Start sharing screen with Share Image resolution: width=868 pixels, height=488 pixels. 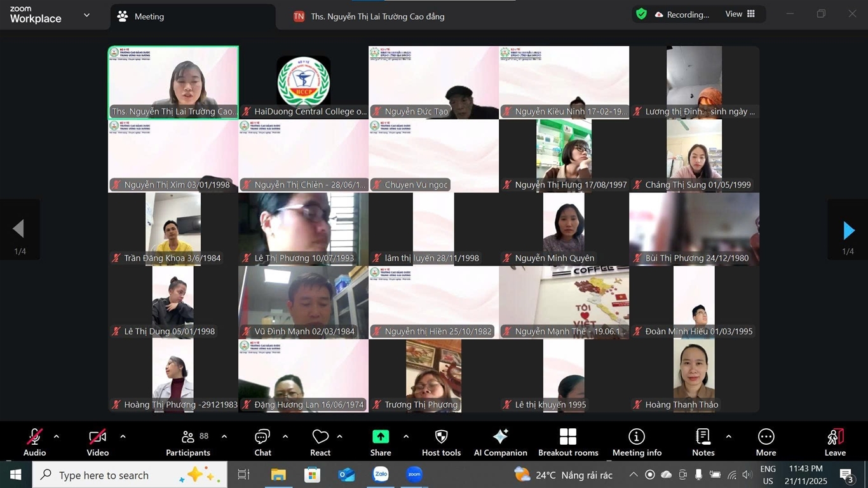381,442
